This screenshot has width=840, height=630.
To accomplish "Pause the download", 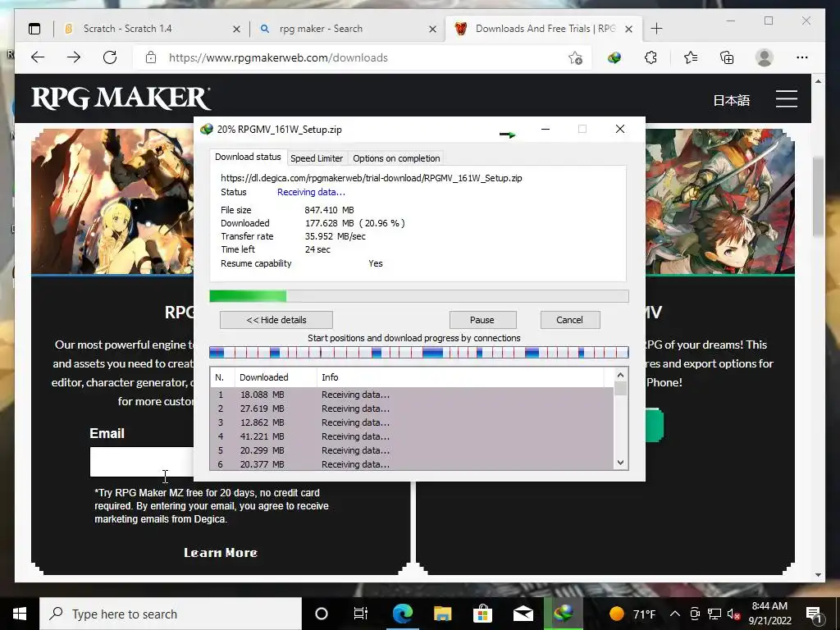I will [x=482, y=320].
